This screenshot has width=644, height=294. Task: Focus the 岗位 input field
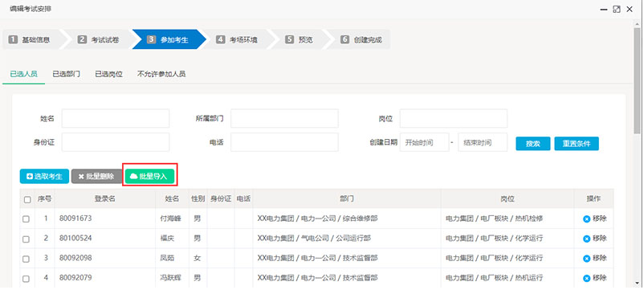454,119
